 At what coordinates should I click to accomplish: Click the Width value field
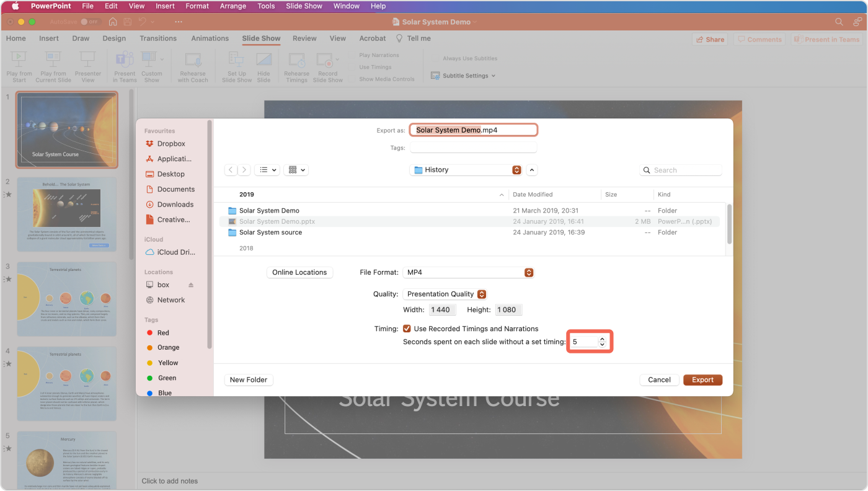442,309
